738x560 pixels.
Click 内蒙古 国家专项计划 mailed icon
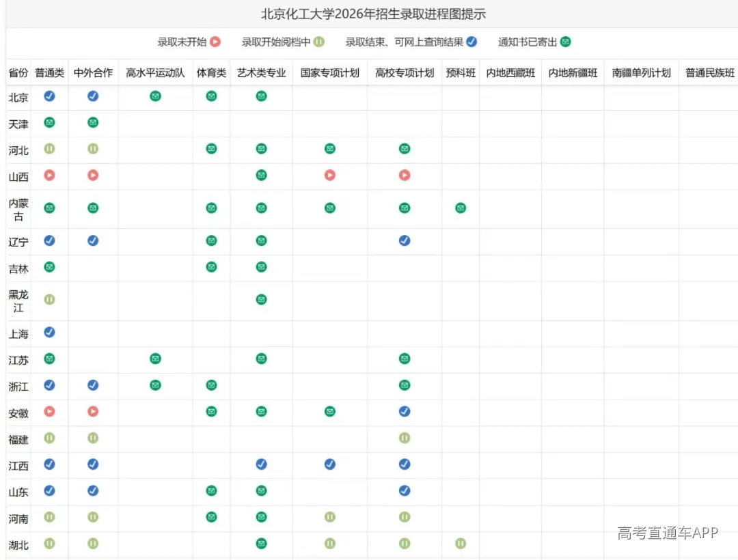[330, 208]
